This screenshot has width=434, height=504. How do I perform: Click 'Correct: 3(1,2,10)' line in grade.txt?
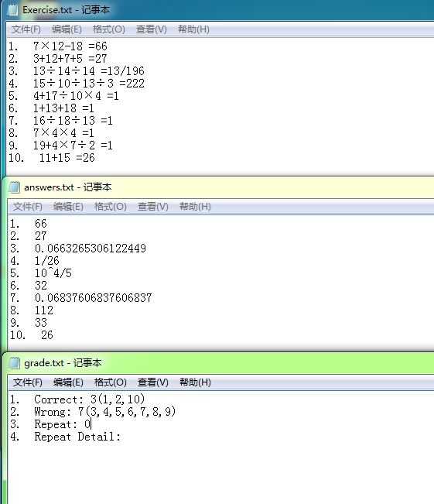tap(90, 399)
